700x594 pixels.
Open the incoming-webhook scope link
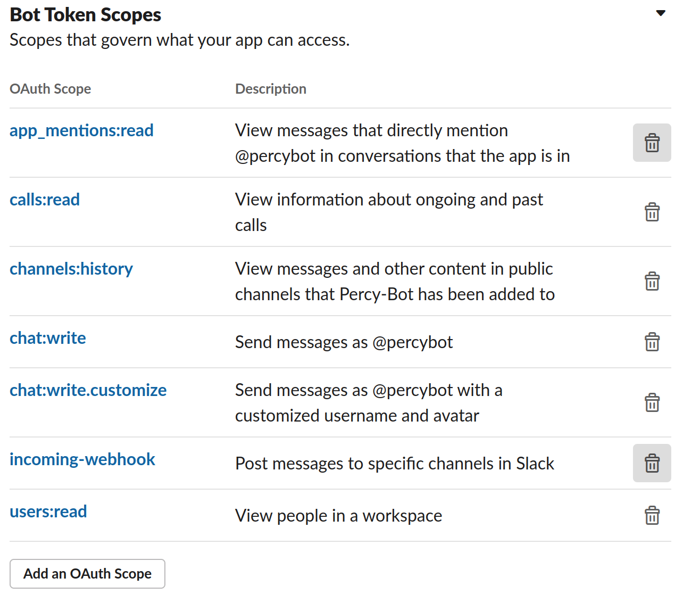(82, 459)
